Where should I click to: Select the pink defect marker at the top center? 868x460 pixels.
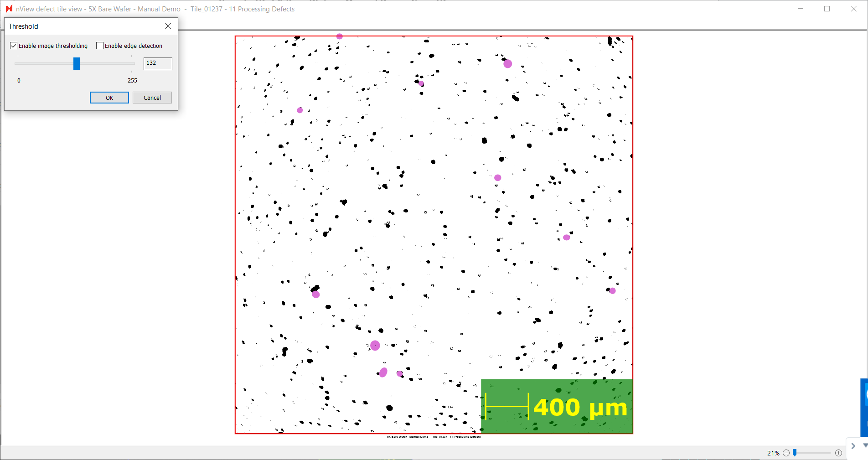tap(339, 36)
